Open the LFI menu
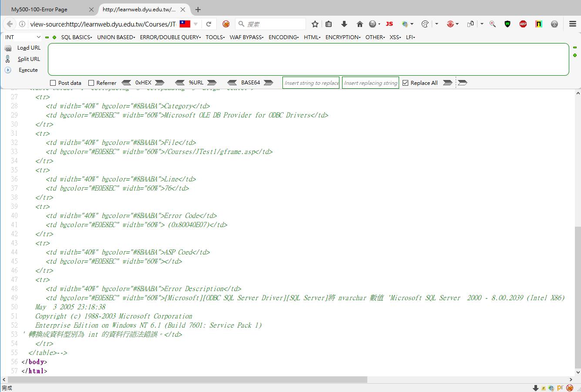Viewport: 581px width, 392px height. tap(410, 37)
